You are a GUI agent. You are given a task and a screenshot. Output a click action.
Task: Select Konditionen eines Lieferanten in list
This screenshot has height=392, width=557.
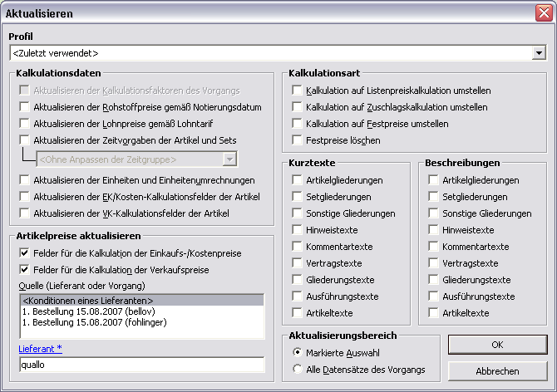[142, 301]
